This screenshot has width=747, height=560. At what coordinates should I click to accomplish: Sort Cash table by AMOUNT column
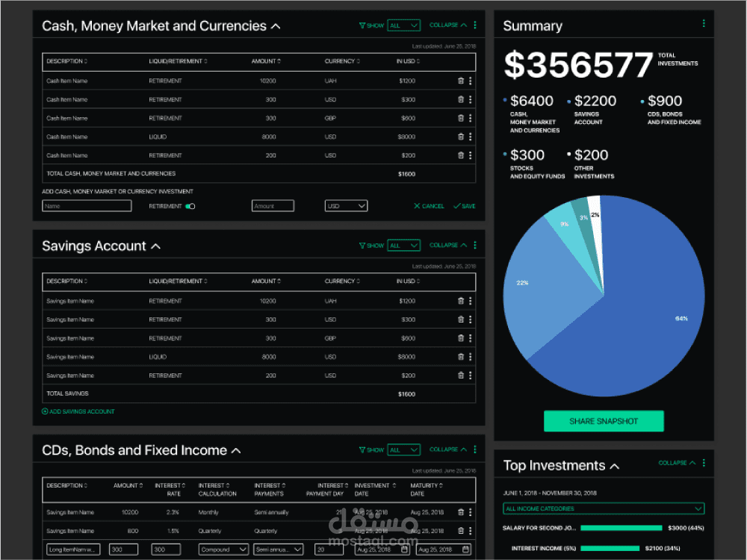[x=267, y=61]
